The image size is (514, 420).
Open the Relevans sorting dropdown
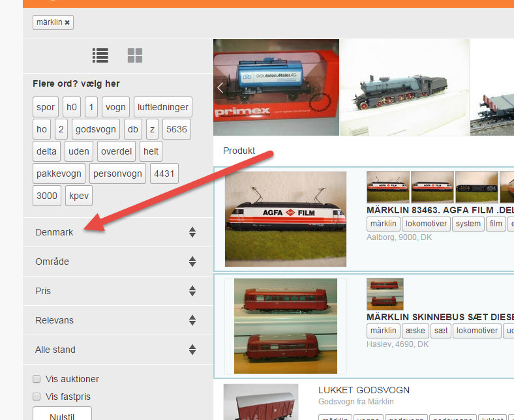118,320
